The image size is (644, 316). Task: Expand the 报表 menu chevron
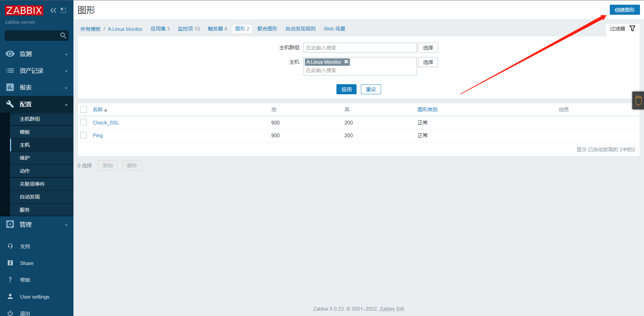pyautogui.click(x=66, y=88)
